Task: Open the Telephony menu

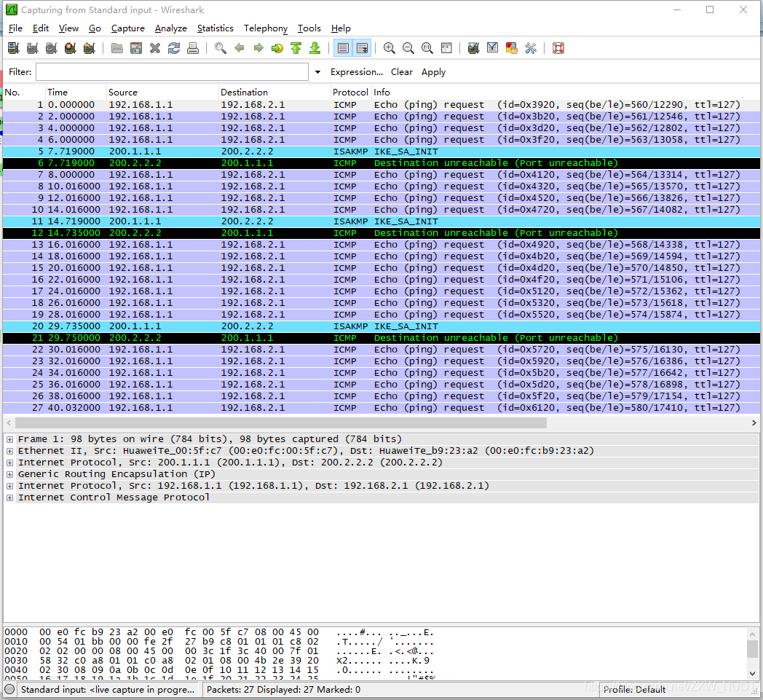Action: (266, 28)
